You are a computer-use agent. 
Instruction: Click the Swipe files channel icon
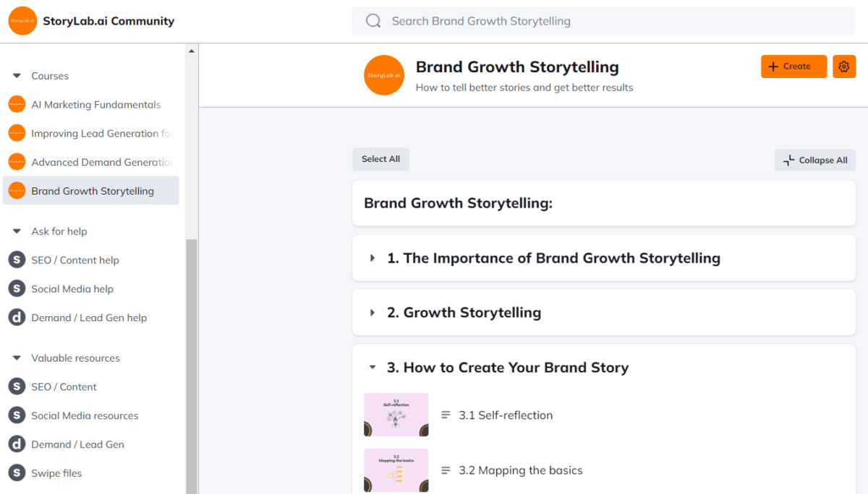[16, 473]
